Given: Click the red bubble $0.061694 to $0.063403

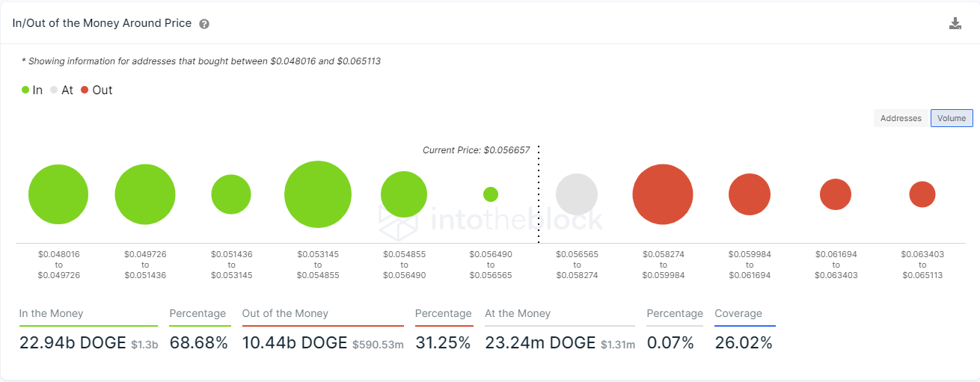Looking at the screenshot, I should click(836, 194).
